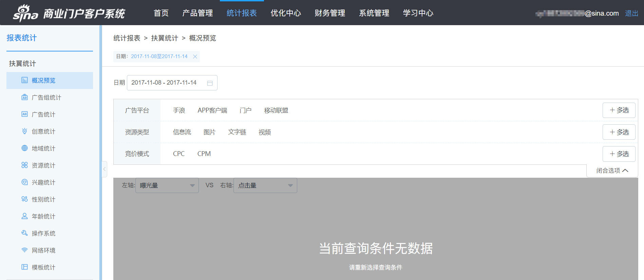
Task: Remove the date filter tag with X
Action: click(x=195, y=56)
